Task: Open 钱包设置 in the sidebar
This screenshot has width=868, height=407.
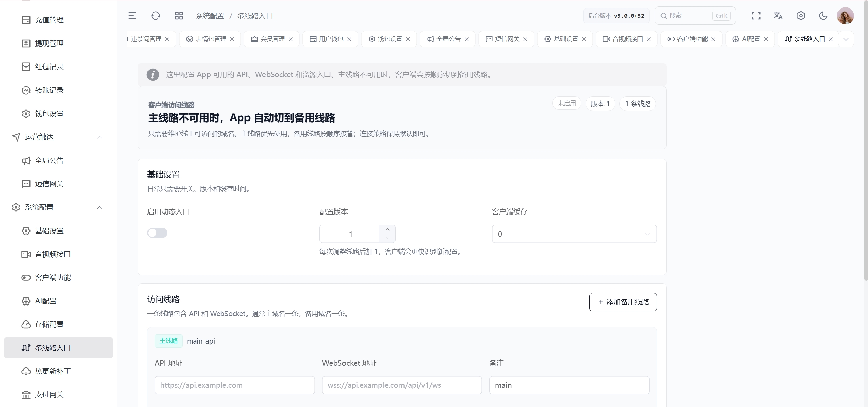Action: click(x=58, y=114)
